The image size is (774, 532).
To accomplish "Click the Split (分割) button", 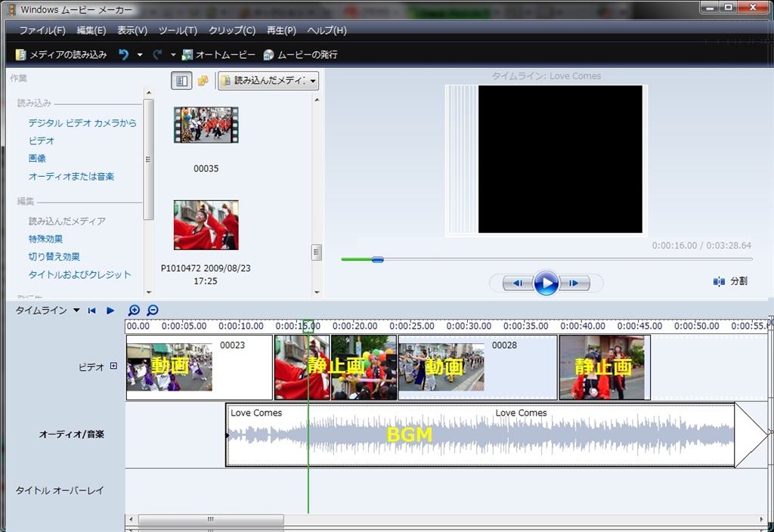I will tap(730, 281).
